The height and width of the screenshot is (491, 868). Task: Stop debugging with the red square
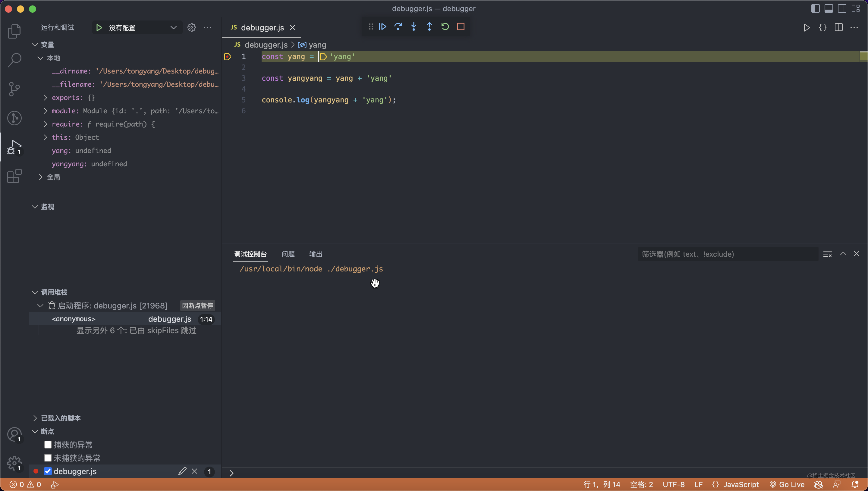tap(461, 27)
